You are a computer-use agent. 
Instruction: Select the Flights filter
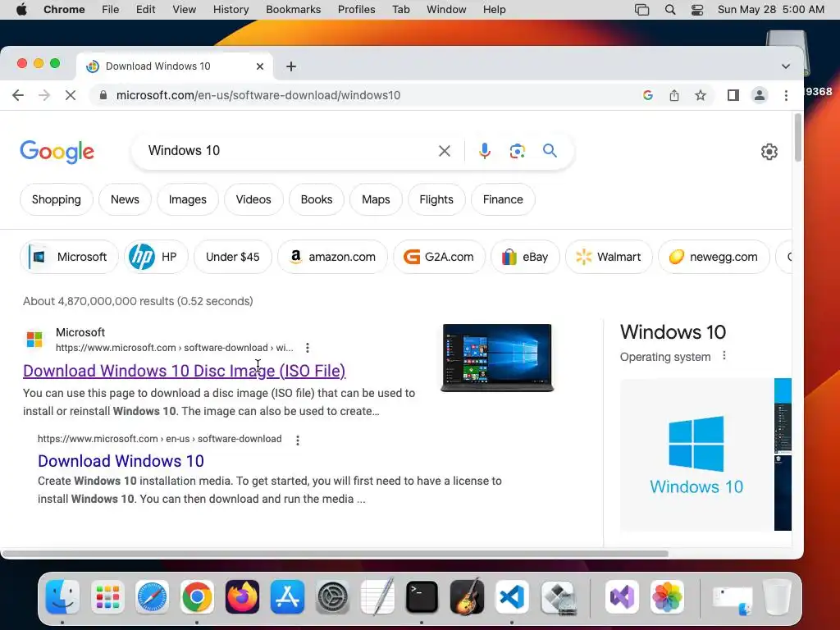(x=436, y=199)
